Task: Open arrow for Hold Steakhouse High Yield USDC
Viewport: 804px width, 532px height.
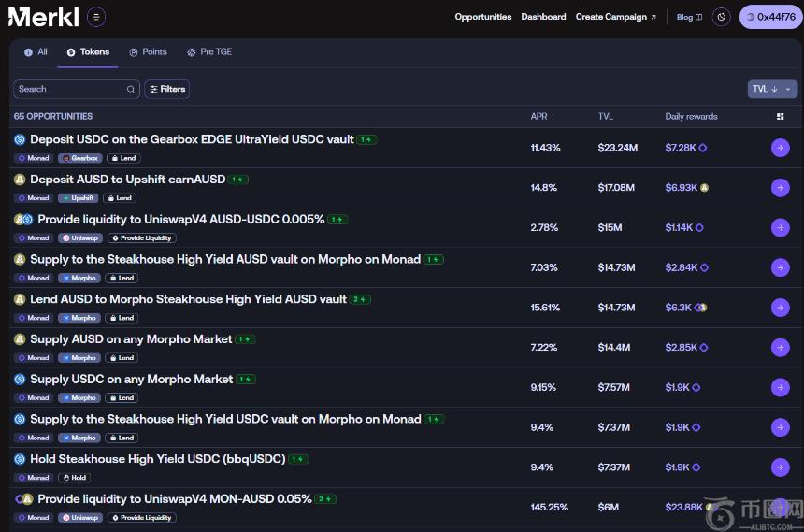Action: click(x=780, y=467)
